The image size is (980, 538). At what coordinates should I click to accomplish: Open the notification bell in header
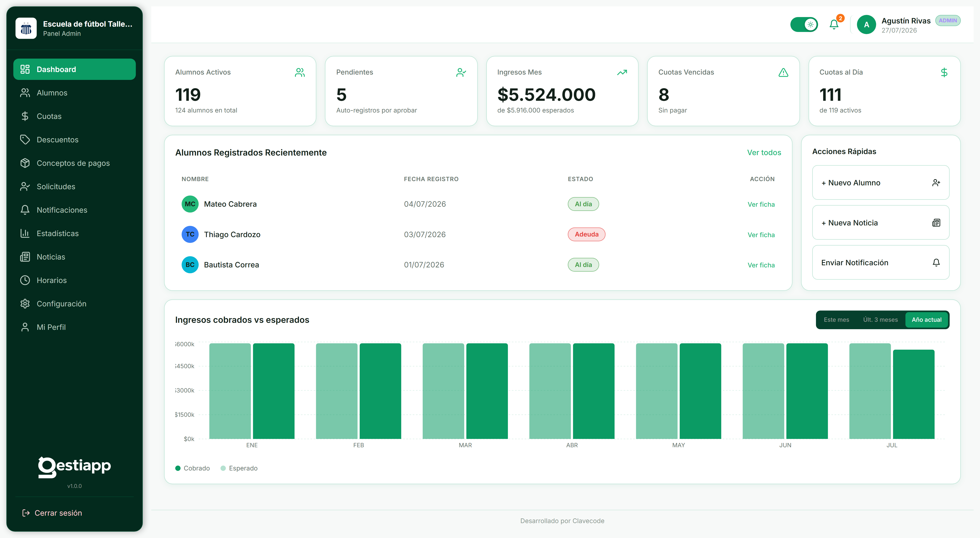coord(834,25)
